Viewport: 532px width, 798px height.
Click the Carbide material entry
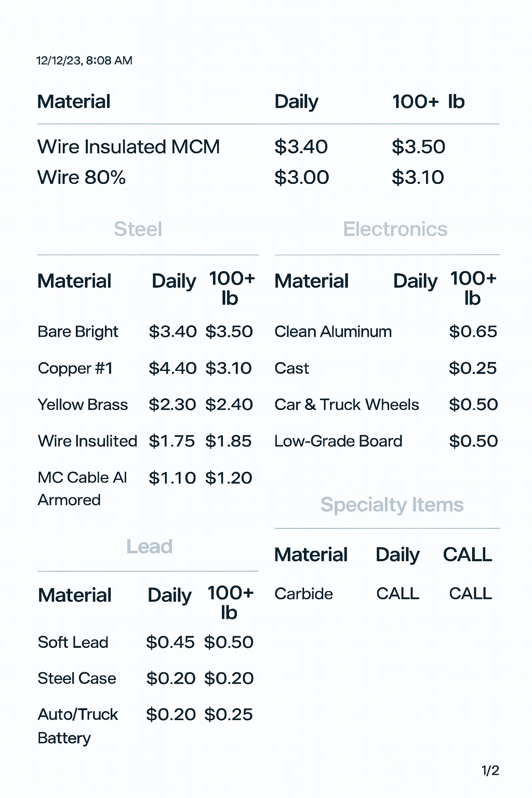[303, 594]
